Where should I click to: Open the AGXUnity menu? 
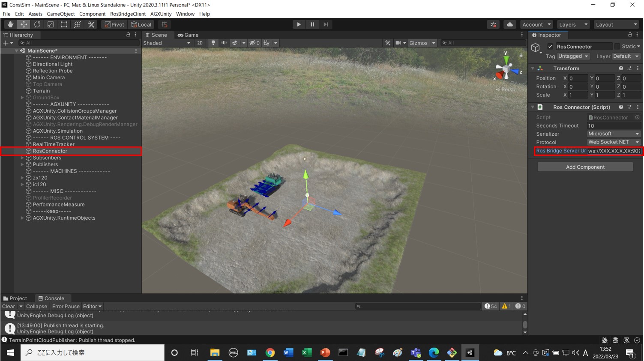point(161,14)
